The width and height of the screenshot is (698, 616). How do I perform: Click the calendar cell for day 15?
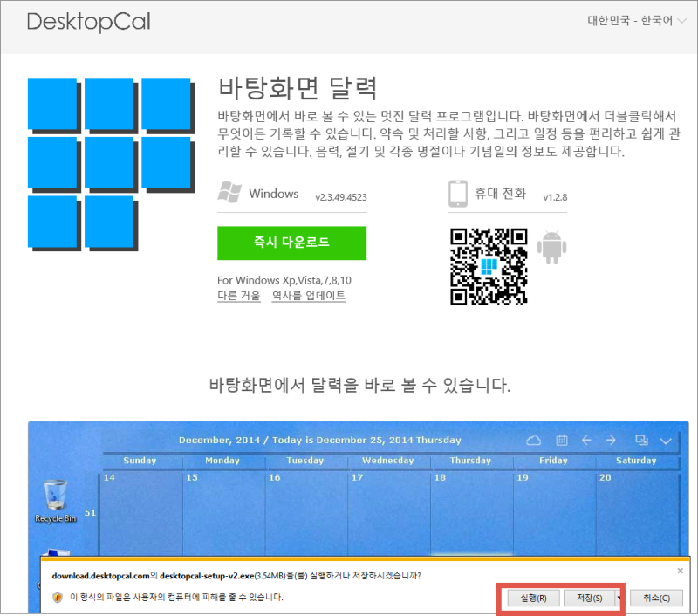(224, 514)
